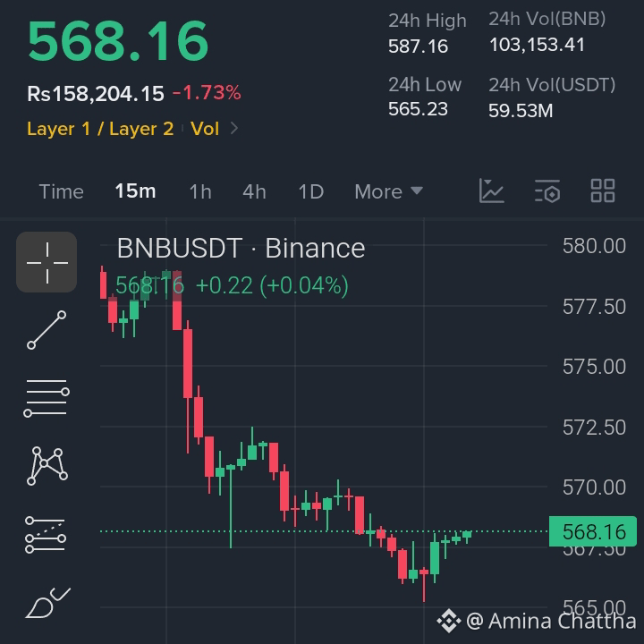Select the 1D interval tab
The image size is (644, 644).
tap(311, 191)
